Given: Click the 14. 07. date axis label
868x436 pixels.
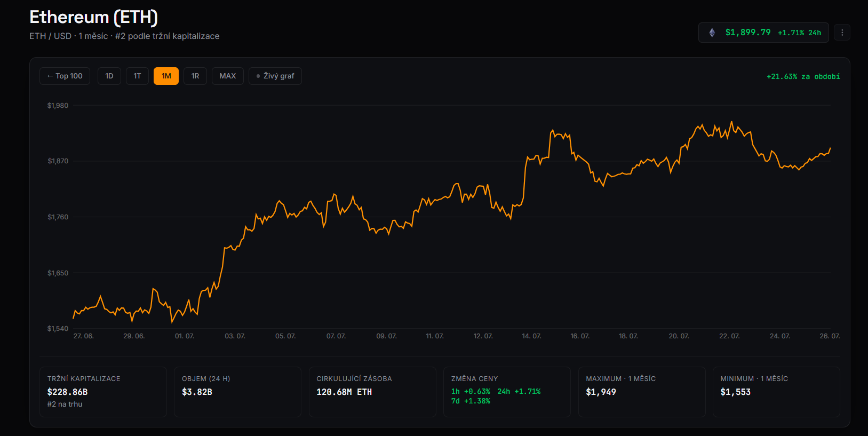Looking at the screenshot, I should click(531, 336).
